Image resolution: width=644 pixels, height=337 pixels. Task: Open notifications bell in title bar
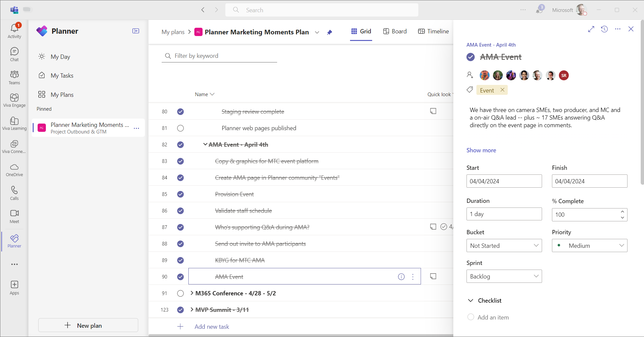point(539,10)
